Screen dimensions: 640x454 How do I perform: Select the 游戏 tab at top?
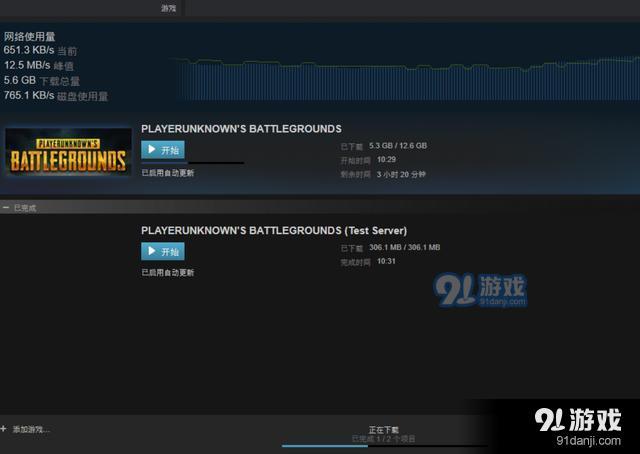click(x=169, y=8)
